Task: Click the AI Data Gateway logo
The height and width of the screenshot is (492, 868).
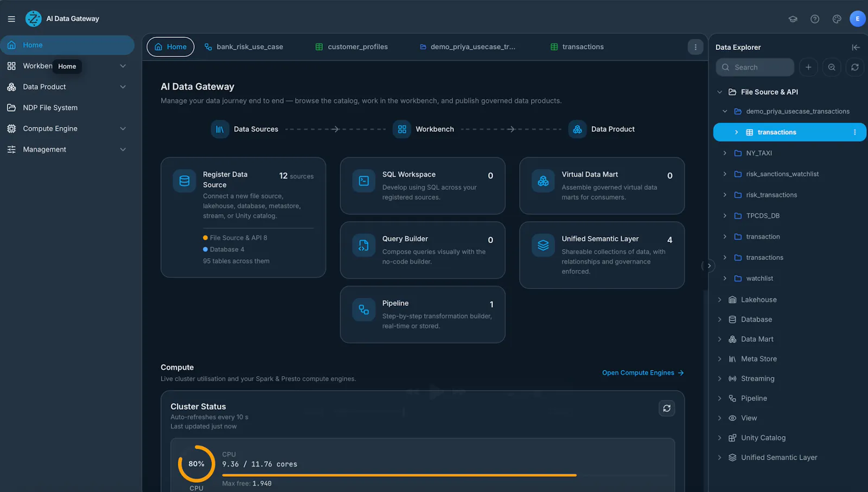Action: [x=34, y=19]
